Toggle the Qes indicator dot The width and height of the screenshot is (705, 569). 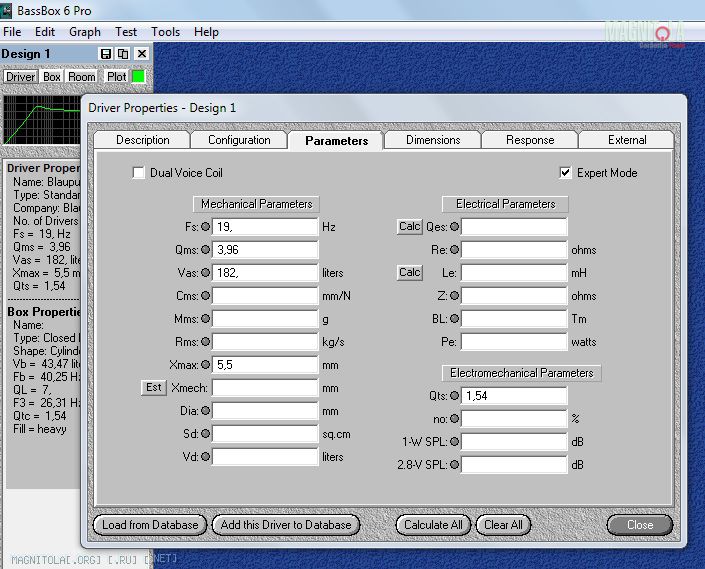[x=455, y=227]
